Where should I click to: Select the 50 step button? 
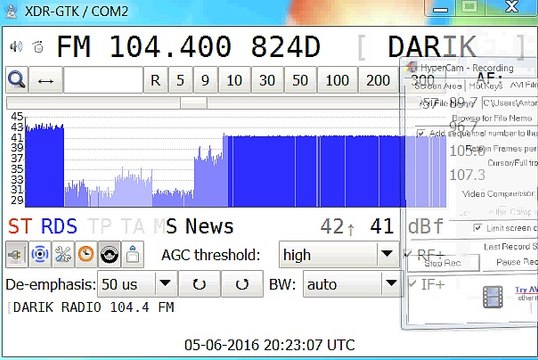[x=300, y=80]
